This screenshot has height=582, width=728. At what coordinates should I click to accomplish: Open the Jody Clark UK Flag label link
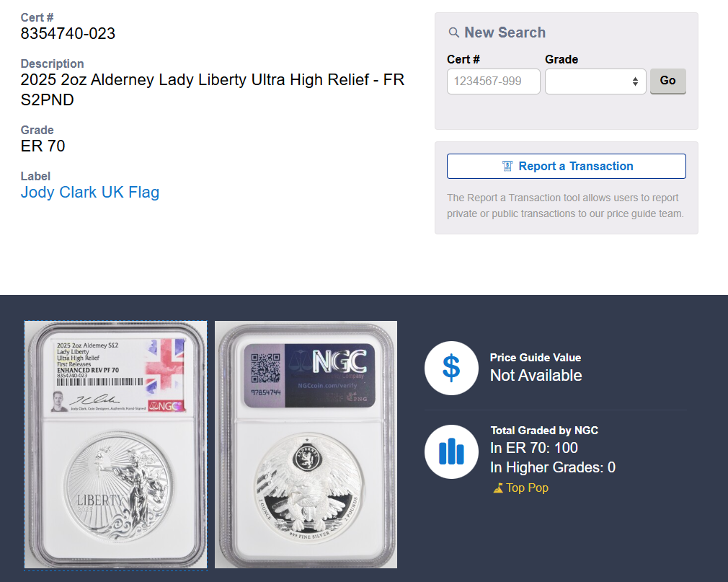pyautogui.click(x=90, y=193)
